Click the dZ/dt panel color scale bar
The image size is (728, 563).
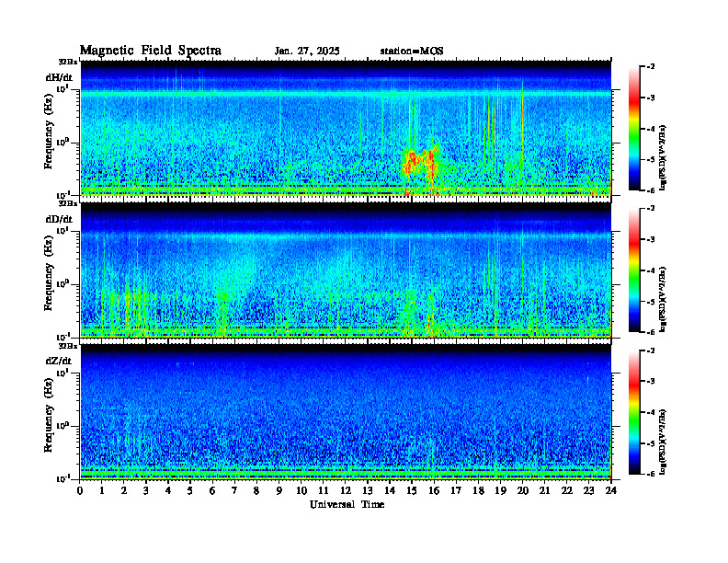pos(633,412)
